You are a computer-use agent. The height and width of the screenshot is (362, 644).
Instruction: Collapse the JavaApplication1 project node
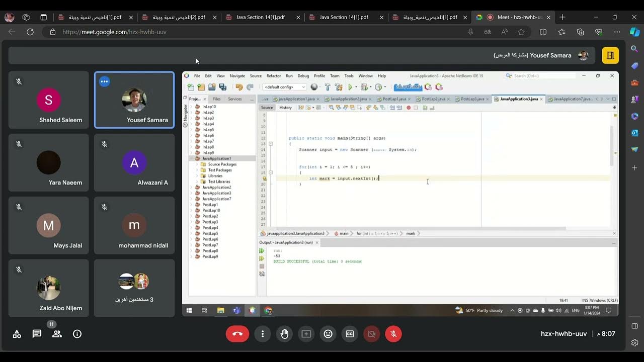(191, 158)
